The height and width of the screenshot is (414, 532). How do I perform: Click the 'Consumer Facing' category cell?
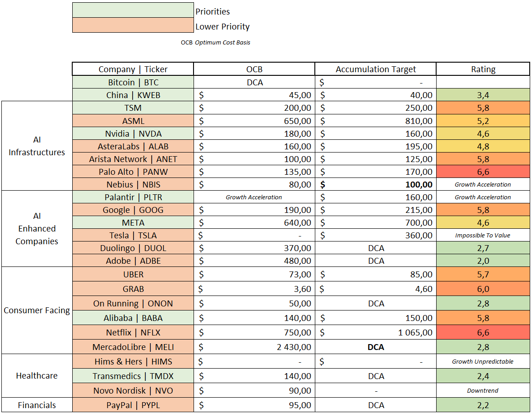(37, 310)
